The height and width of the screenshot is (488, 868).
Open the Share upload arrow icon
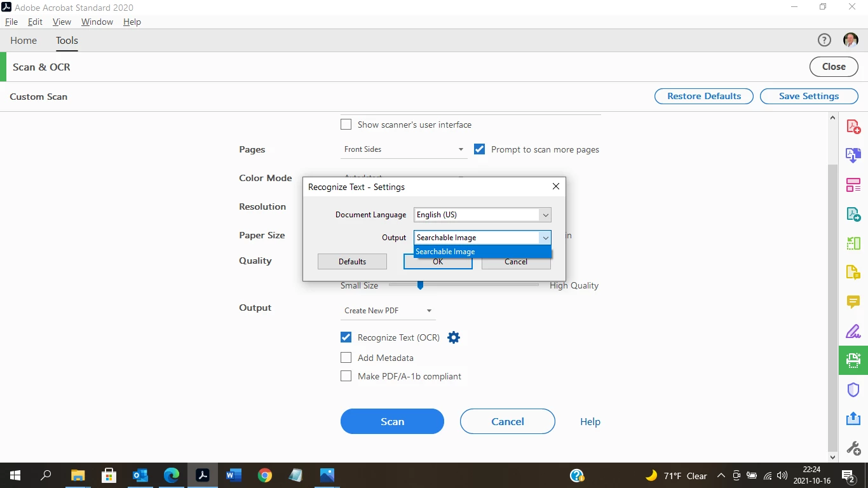point(853,419)
